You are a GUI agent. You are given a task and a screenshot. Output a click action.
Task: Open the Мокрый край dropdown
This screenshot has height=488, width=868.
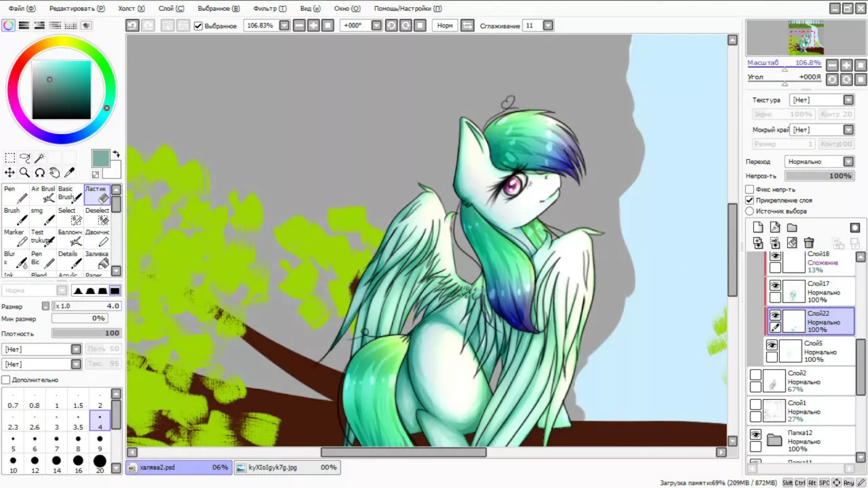click(848, 129)
